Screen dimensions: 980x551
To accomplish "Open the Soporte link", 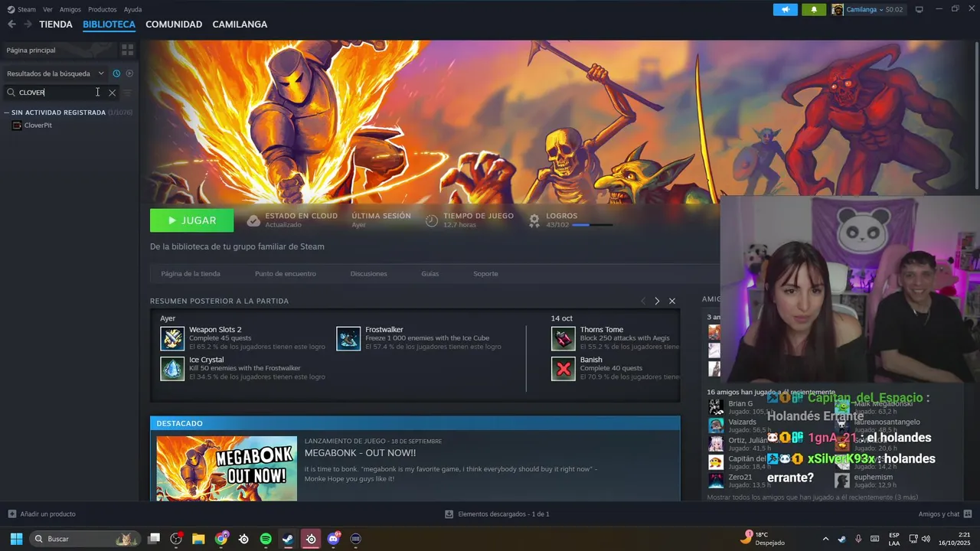I will 485,274.
